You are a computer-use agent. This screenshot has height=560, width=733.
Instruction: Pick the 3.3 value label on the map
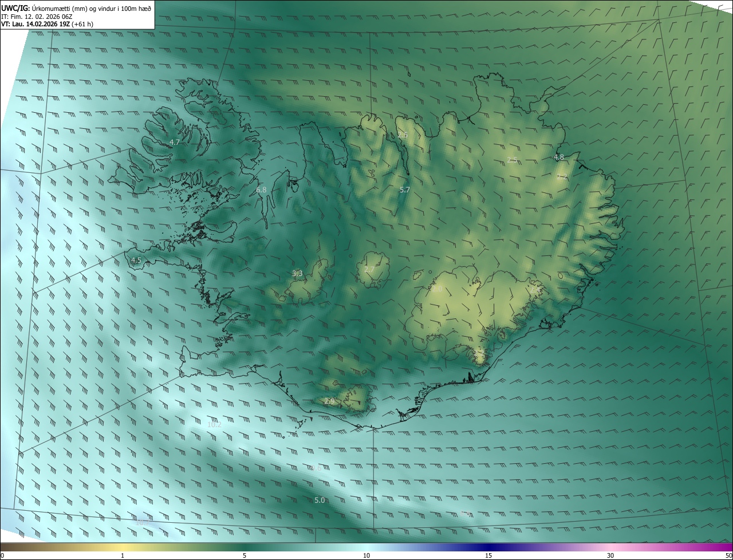[x=297, y=273]
